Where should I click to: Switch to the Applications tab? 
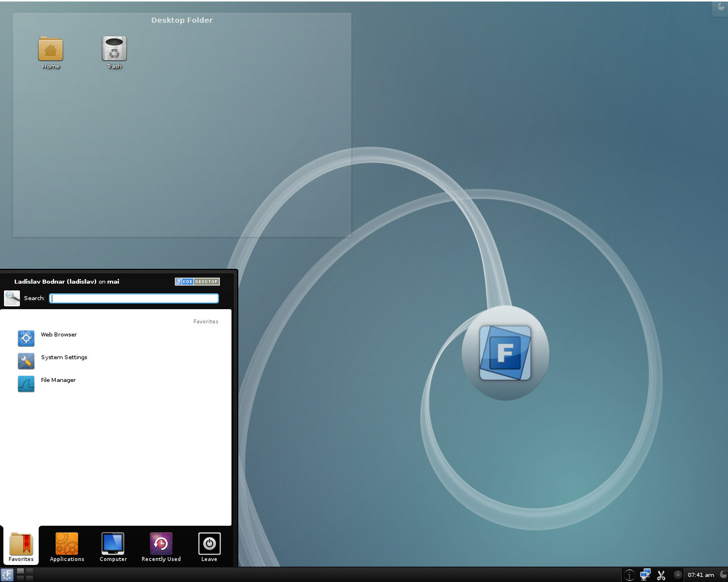[x=67, y=547]
